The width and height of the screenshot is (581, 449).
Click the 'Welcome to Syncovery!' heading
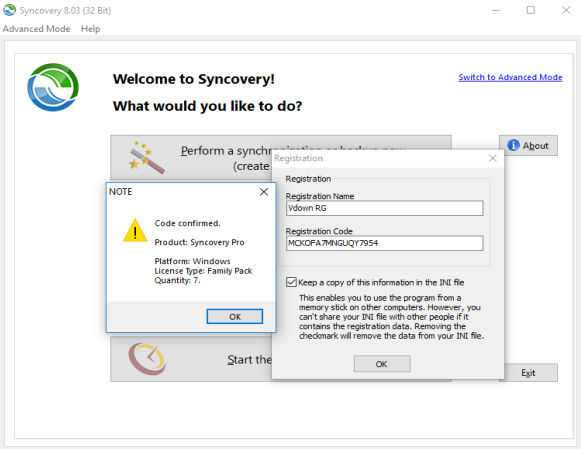(x=193, y=79)
